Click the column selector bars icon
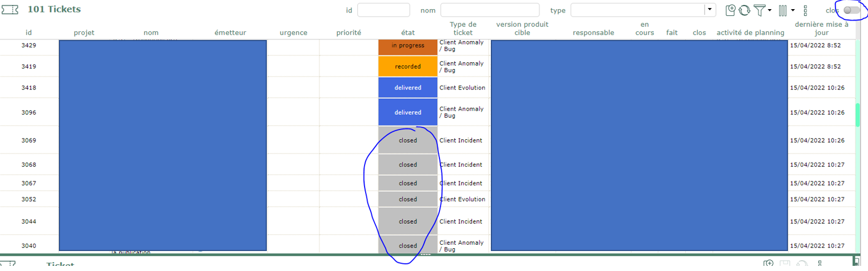868x271 pixels. (783, 10)
